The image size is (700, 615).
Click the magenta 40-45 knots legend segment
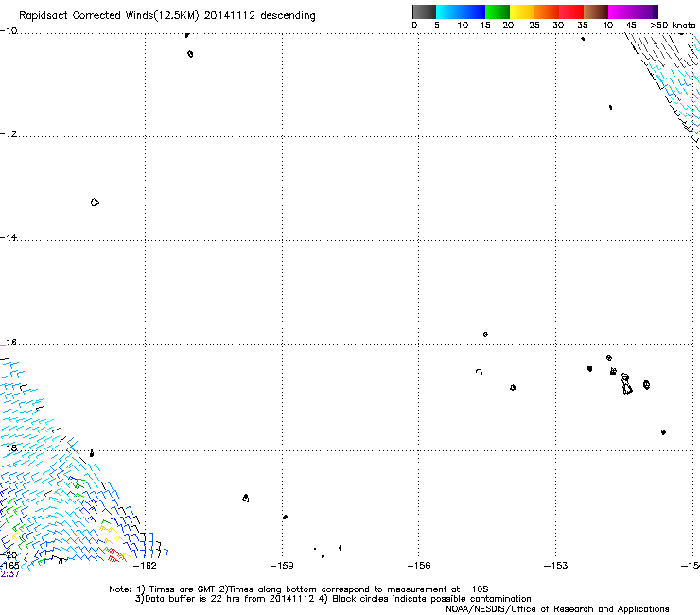(621, 11)
